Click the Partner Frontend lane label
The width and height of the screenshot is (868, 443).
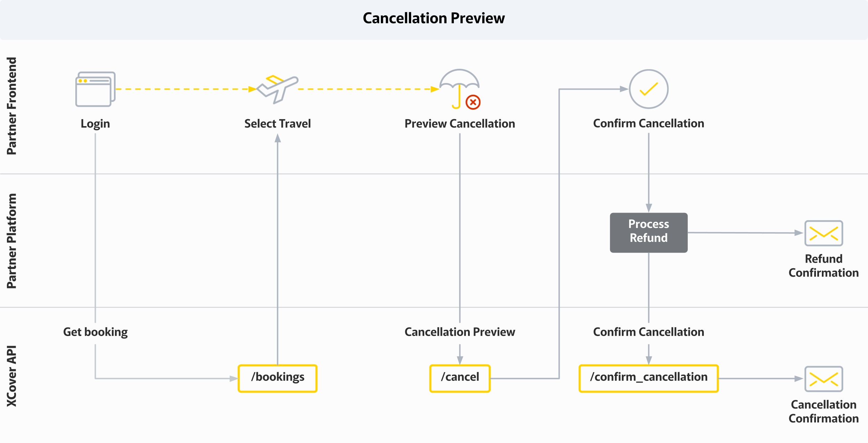[12, 106]
